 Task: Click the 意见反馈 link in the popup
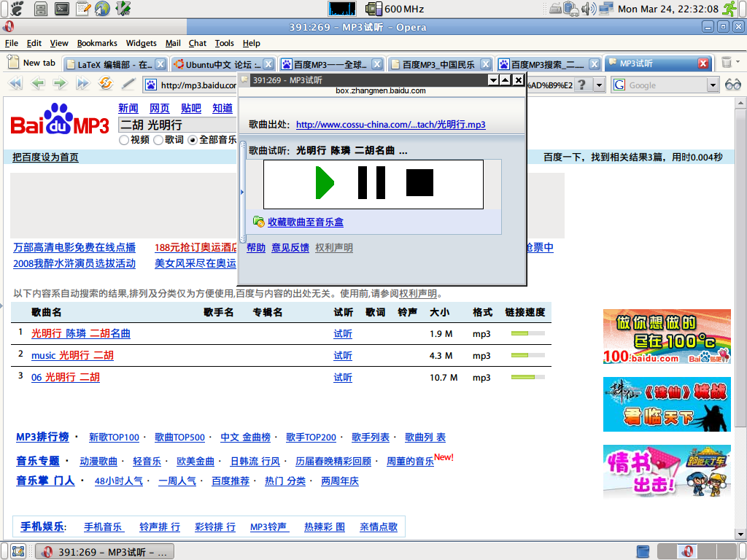point(290,248)
